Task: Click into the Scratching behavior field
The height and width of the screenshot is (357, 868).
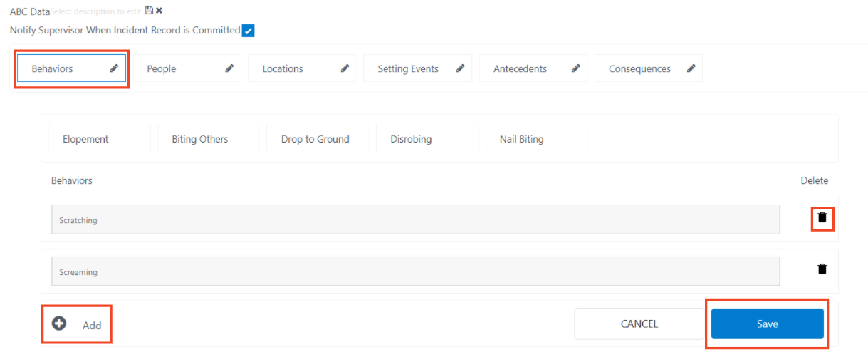Action: [416, 219]
